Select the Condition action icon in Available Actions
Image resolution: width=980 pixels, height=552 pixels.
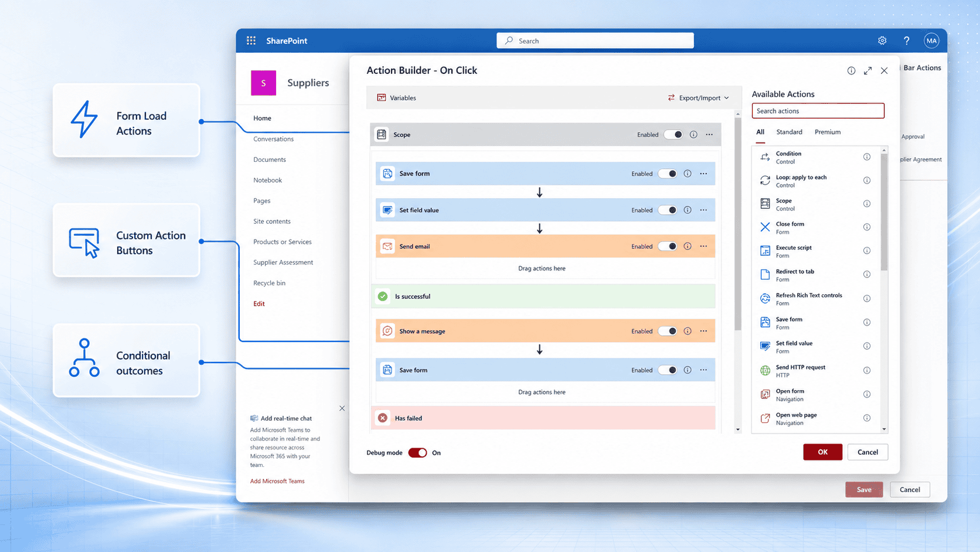tap(765, 157)
